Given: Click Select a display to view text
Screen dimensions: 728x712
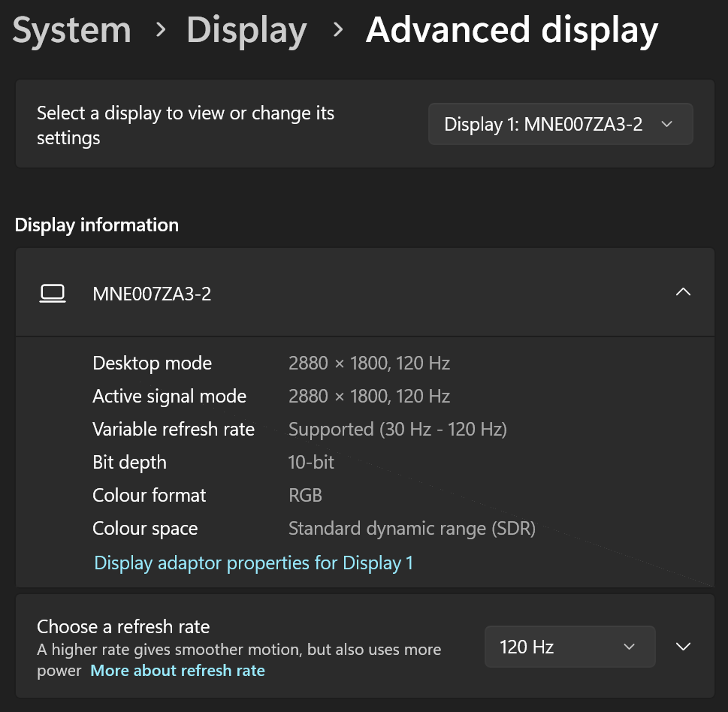Looking at the screenshot, I should click(186, 125).
